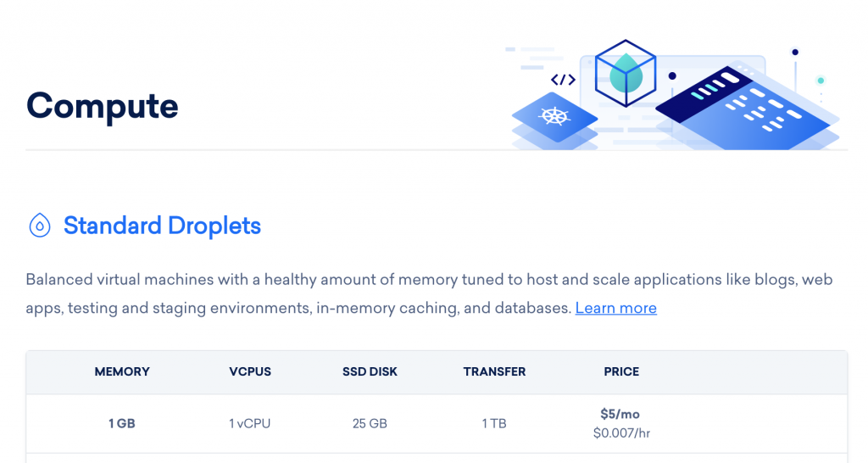Click the Kubernetes helm wheel icon

coord(554,116)
